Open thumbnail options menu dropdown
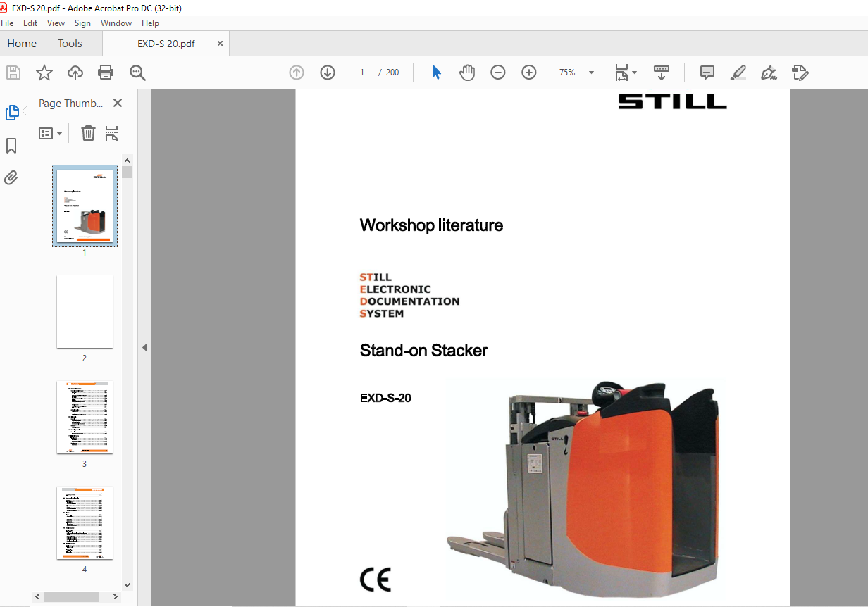 50,133
